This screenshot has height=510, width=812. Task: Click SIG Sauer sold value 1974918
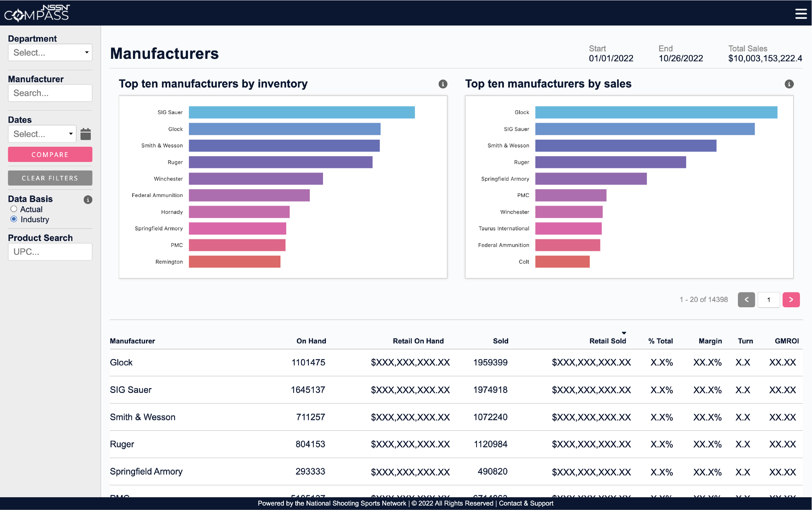click(490, 389)
